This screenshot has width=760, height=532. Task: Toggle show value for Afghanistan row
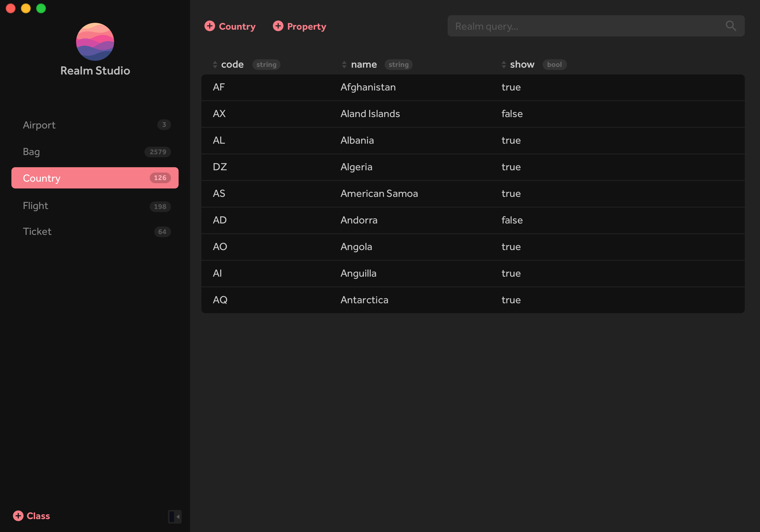click(x=511, y=87)
